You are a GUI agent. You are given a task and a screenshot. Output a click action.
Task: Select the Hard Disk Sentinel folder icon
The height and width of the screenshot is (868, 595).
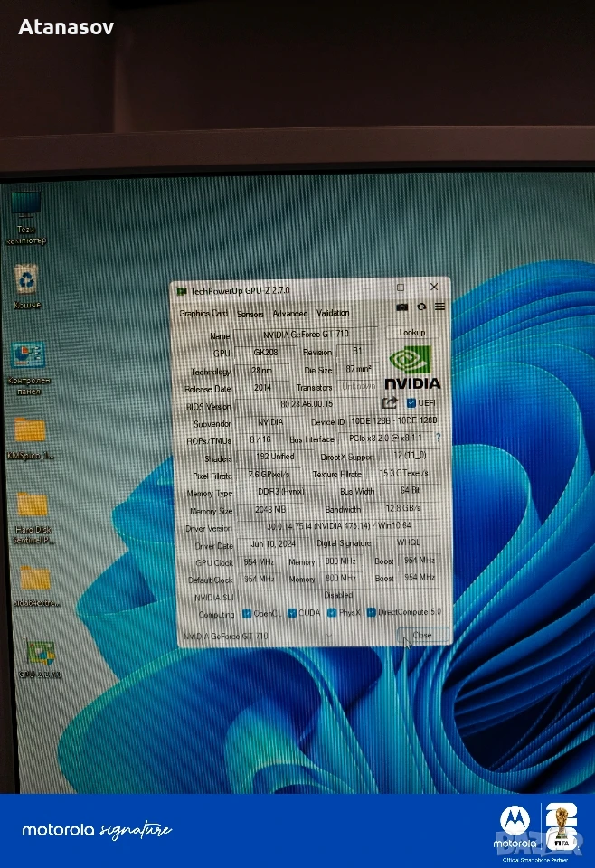click(33, 518)
